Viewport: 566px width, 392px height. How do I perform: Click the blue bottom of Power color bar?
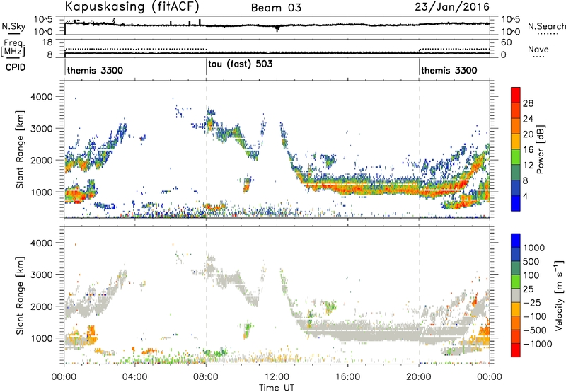tap(516, 203)
